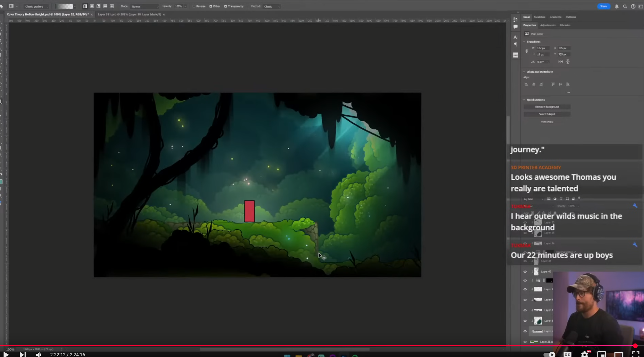644x357 pixels.
Task: Open the Method dropdown set to Classic
Action: 272,6
